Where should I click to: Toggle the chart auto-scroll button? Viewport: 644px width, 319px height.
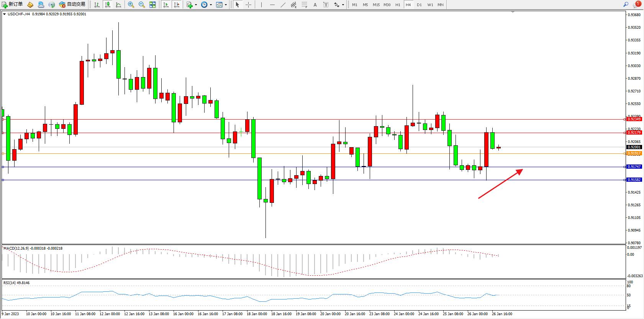pyautogui.click(x=166, y=5)
